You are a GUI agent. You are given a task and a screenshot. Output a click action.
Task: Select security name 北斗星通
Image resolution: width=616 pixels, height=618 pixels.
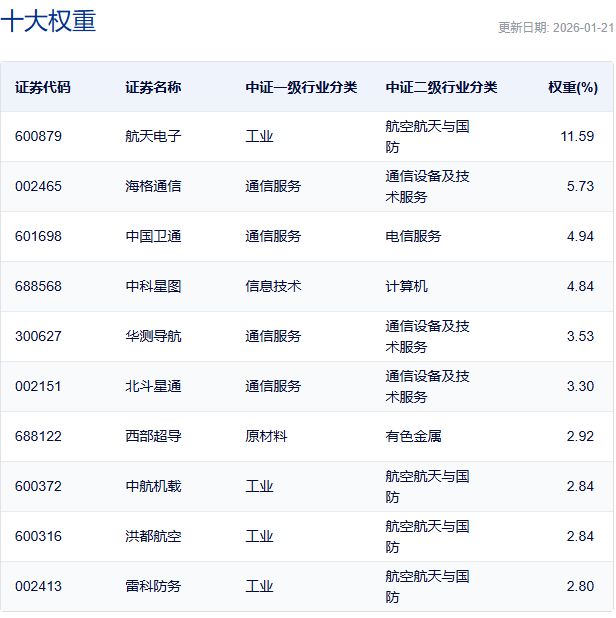153,387
